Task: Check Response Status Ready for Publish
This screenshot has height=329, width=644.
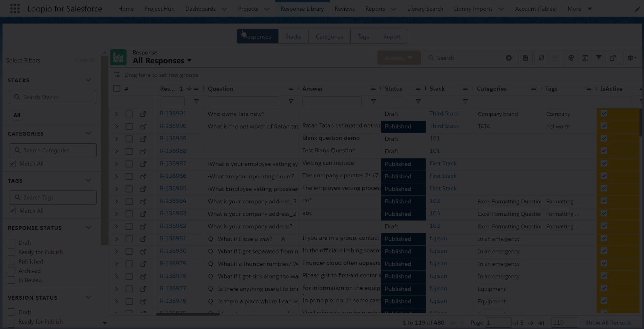Action: (11, 252)
